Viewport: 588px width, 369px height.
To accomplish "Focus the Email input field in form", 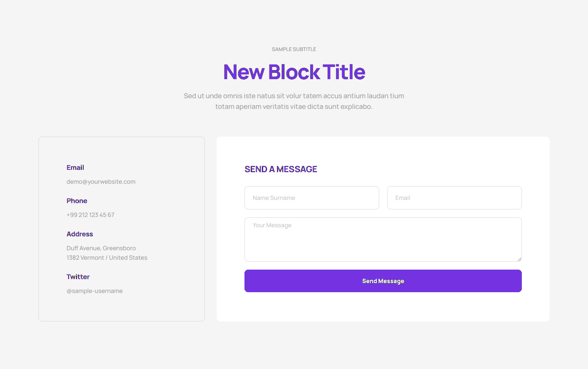I will 454,198.
